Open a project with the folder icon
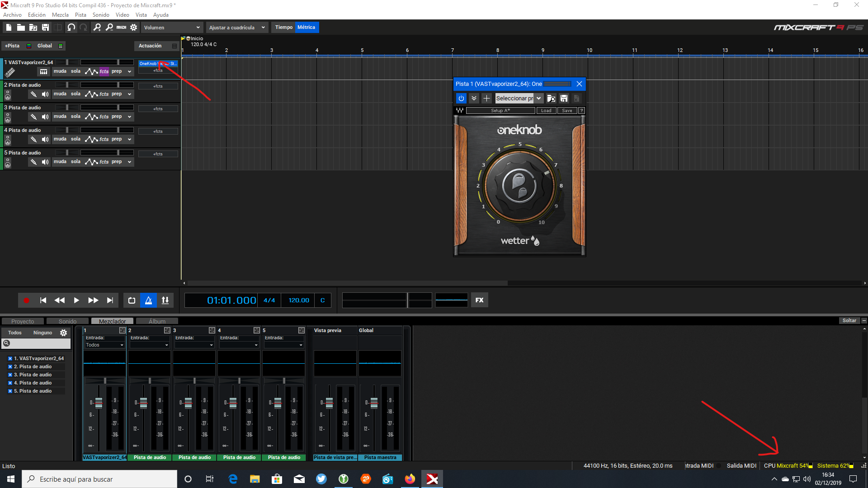Image resolution: width=868 pixels, height=488 pixels. 21,28
